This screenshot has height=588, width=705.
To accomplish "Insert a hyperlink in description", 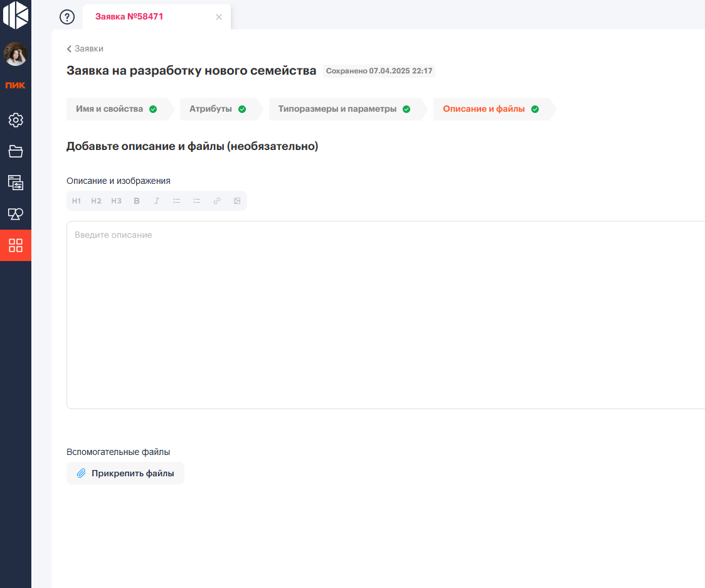I will point(217,201).
